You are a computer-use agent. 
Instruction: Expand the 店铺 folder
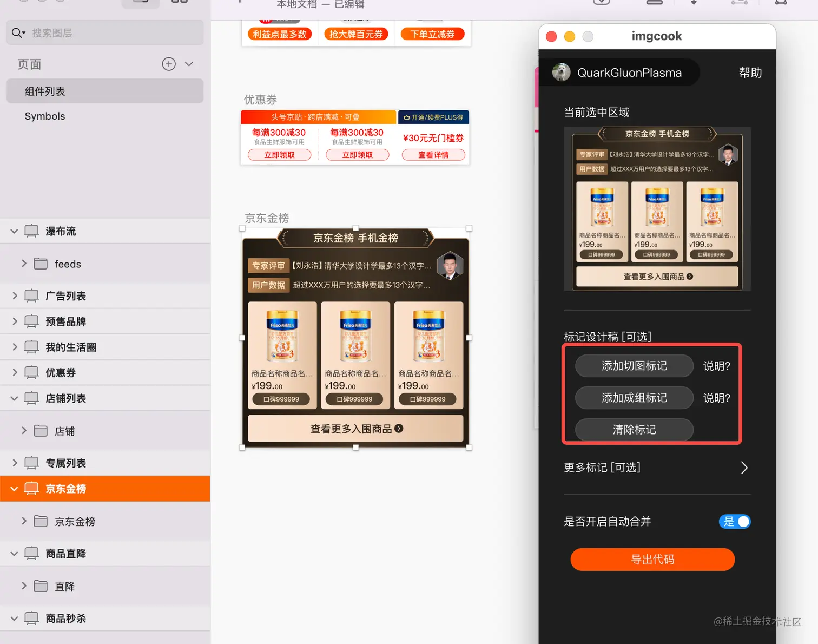(x=24, y=431)
